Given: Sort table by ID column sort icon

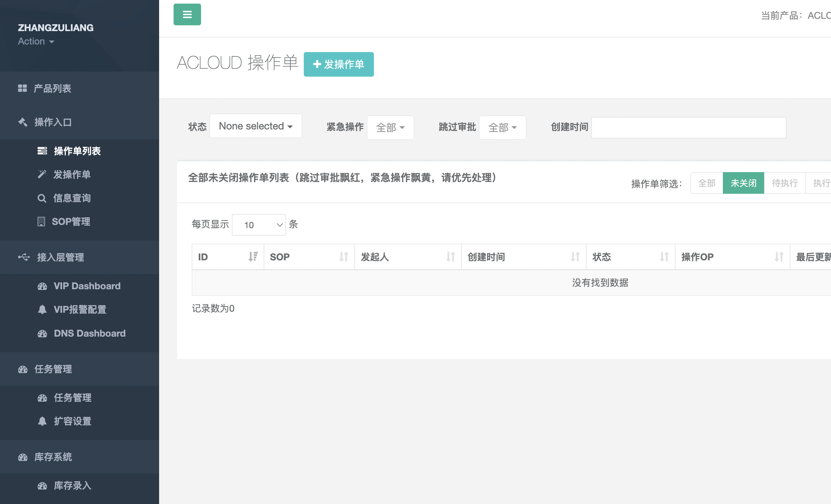Looking at the screenshot, I should 253,257.
